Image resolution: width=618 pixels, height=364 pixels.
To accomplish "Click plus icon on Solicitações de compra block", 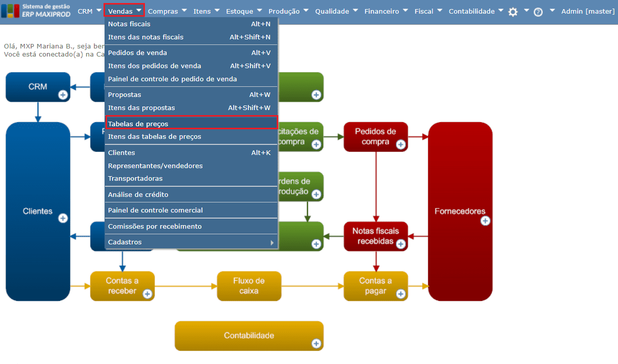I will coord(316,144).
